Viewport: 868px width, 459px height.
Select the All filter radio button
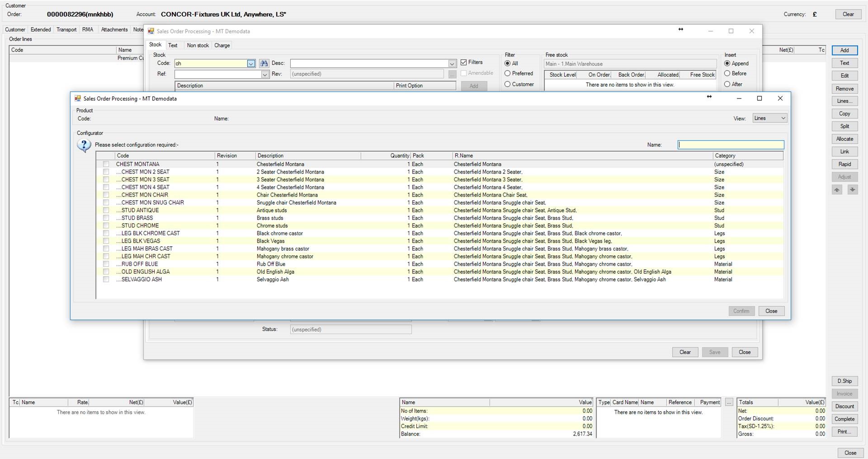[x=507, y=63]
